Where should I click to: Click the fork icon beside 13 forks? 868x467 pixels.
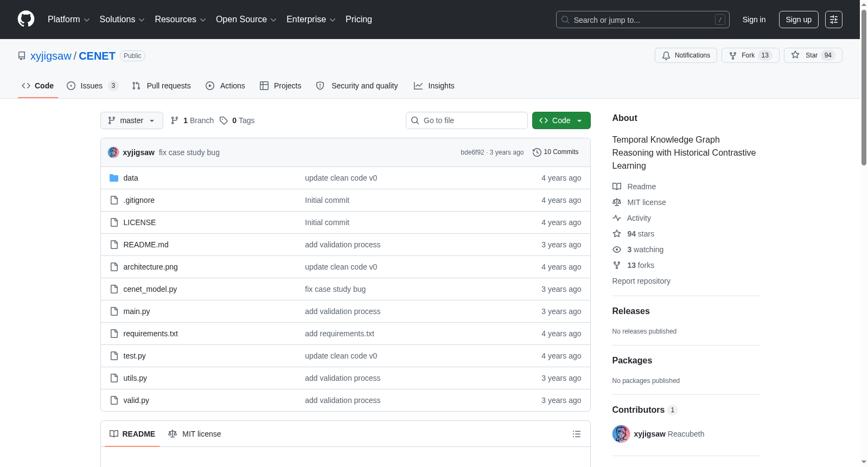(617, 265)
